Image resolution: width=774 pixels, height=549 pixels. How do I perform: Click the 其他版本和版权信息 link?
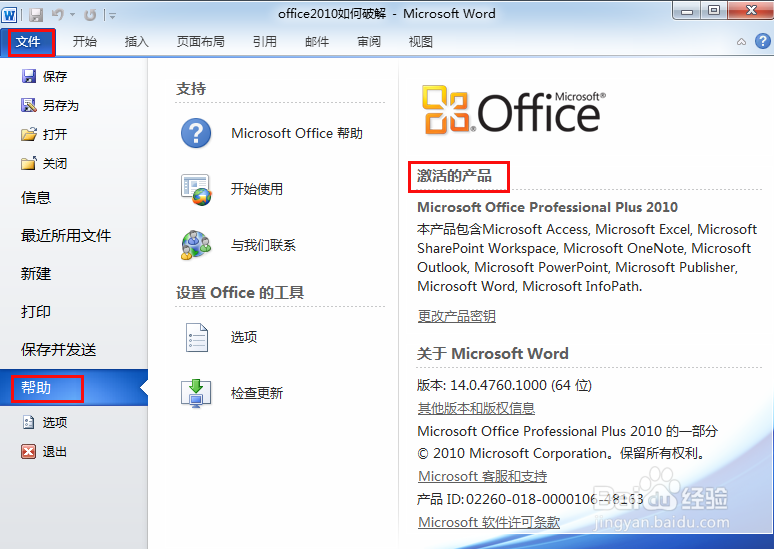coord(476,408)
